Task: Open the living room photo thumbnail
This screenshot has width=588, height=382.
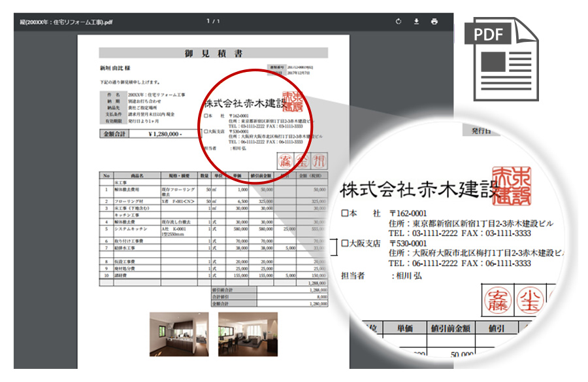Action: [248, 334]
